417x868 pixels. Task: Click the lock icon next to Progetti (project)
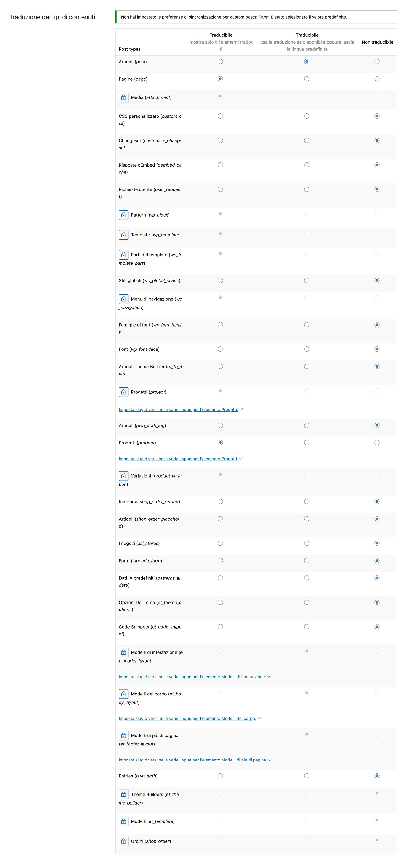(123, 392)
